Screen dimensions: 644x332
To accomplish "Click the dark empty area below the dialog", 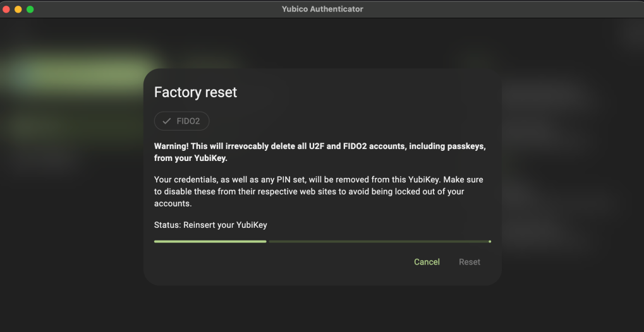I will (322, 309).
